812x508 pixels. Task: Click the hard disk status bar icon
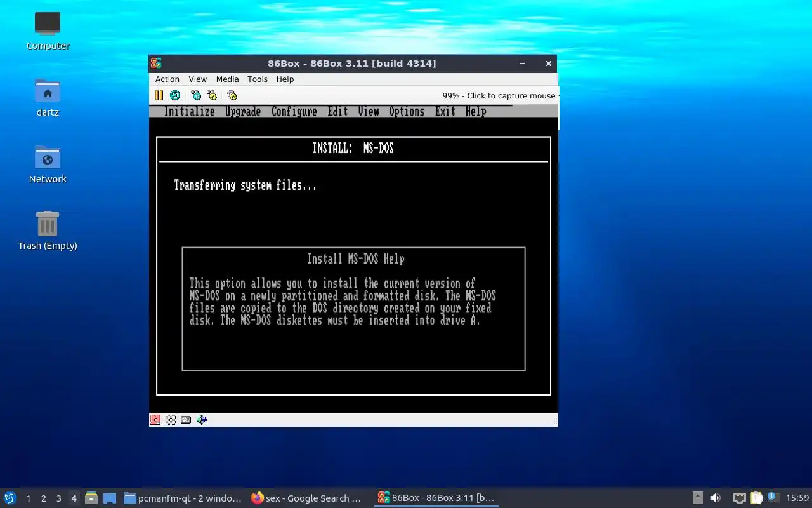186,420
